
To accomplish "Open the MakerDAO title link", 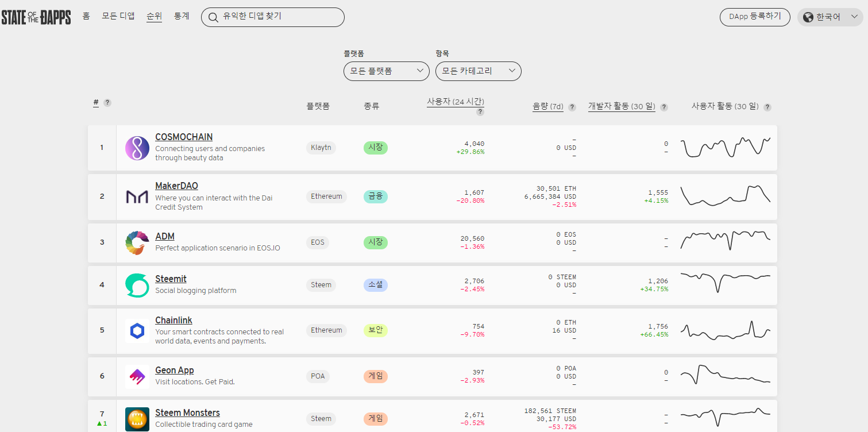I will click(176, 186).
